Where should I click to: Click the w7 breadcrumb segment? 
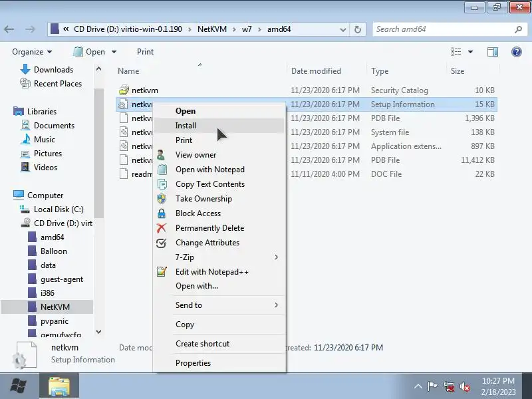coord(247,29)
